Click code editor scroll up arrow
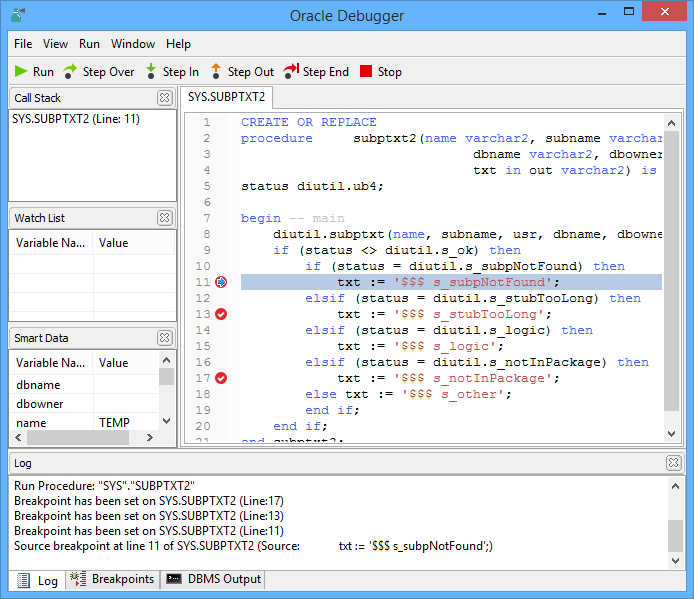Image resolution: width=694 pixels, height=599 pixels. click(x=671, y=123)
